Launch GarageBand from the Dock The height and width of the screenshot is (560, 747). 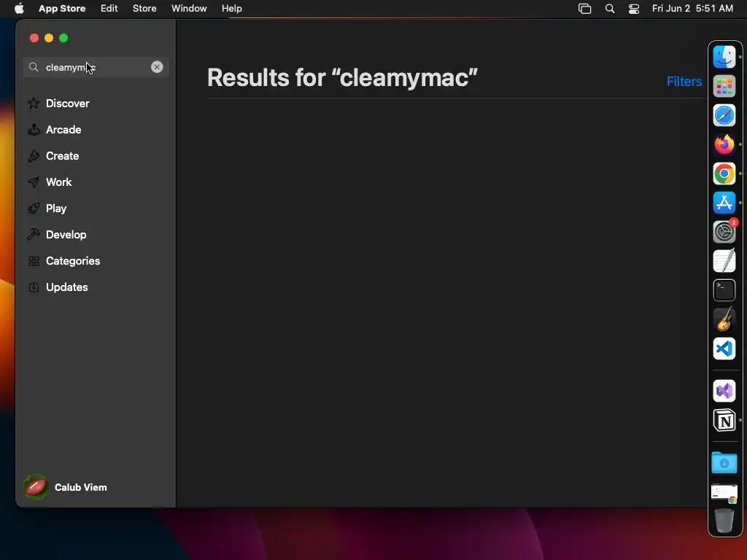tap(724, 319)
